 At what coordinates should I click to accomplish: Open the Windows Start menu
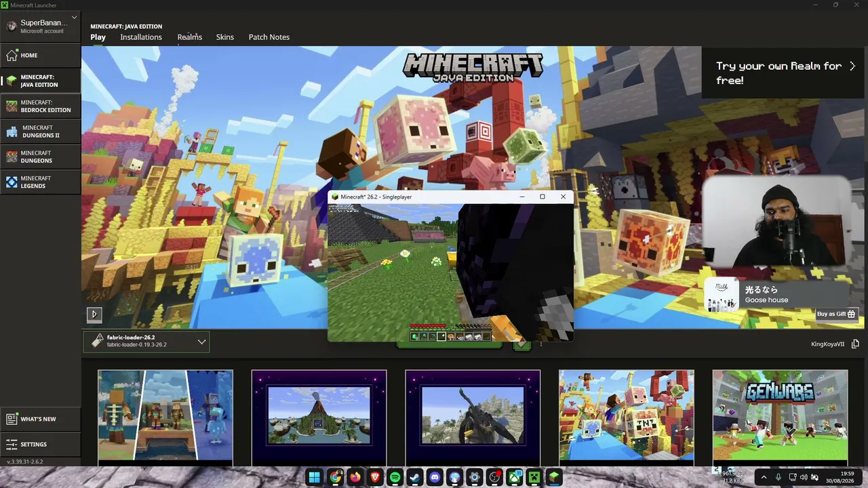(315, 477)
